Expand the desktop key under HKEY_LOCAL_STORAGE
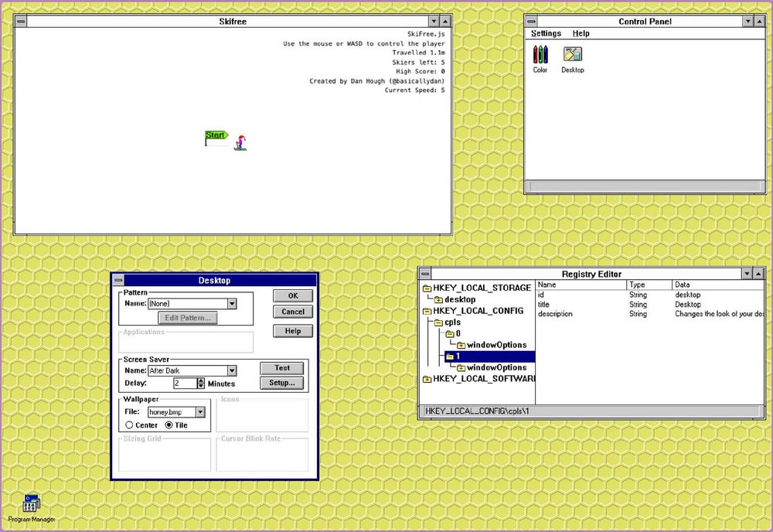This screenshot has width=773, height=532. (438, 300)
